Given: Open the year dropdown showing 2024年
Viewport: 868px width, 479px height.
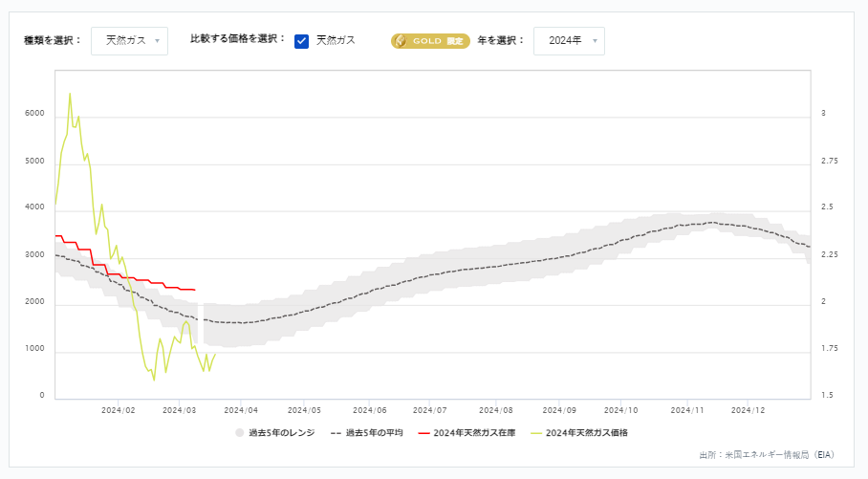Looking at the screenshot, I should pyautogui.click(x=569, y=41).
